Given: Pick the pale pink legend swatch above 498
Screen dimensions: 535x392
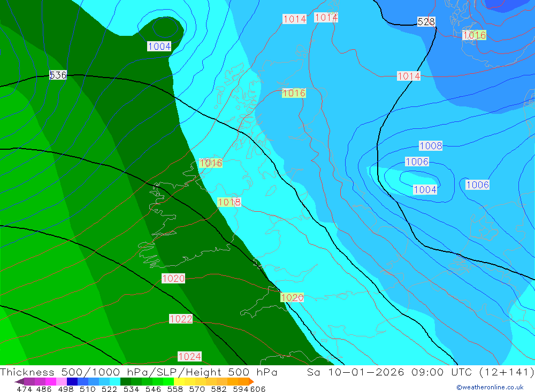Looking at the screenshot, I should (x=62, y=381).
